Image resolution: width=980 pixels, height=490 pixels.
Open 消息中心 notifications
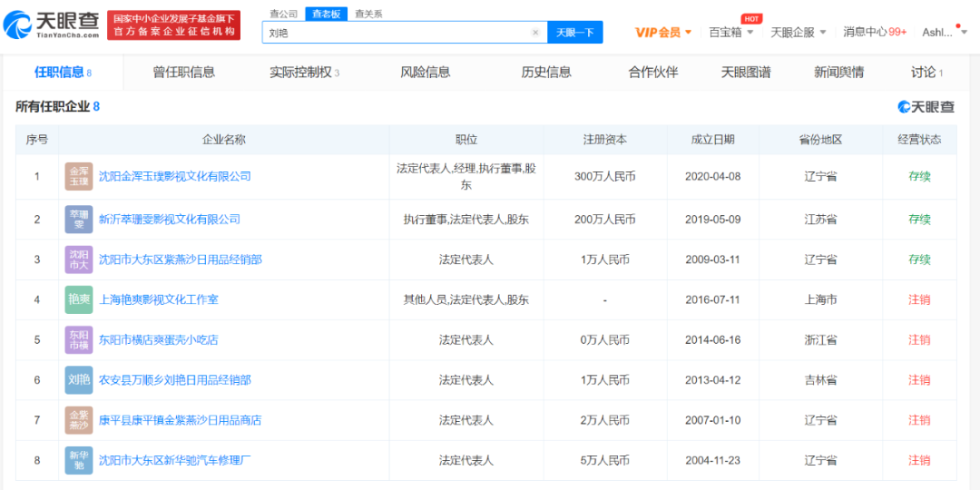(x=875, y=33)
